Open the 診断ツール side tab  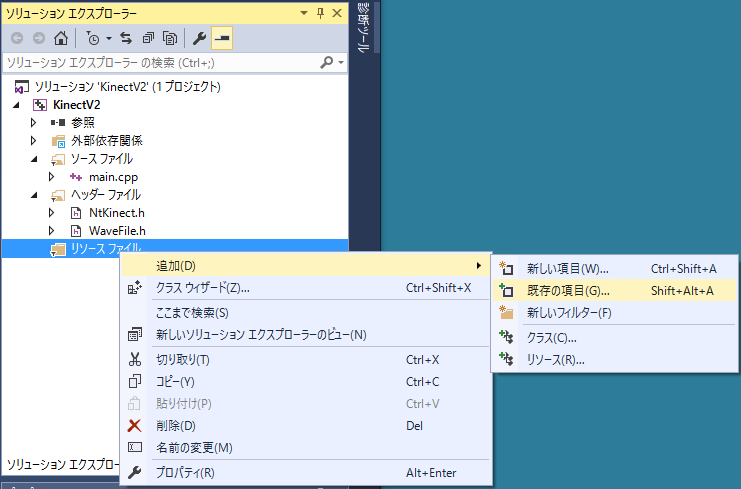[363, 32]
